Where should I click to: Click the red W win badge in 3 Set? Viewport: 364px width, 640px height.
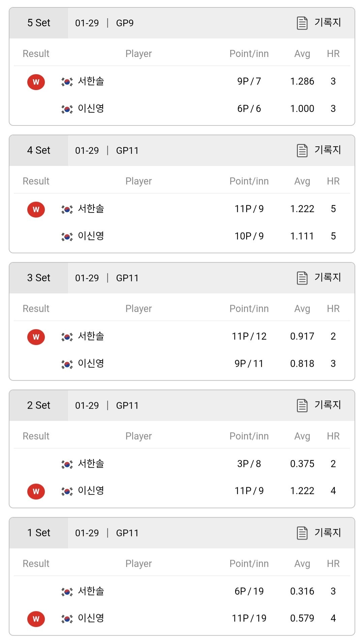click(x=36, y=337)
